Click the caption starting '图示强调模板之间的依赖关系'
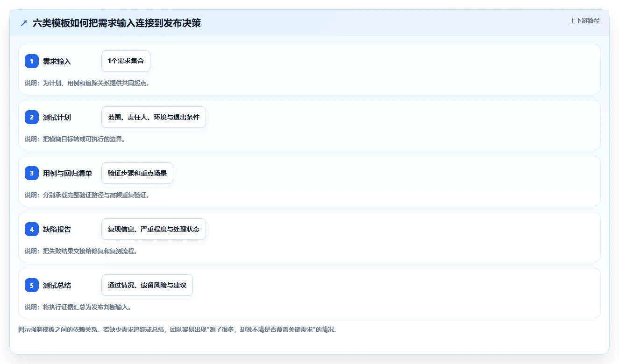619x364 pixels. click(x=178, y=329)
